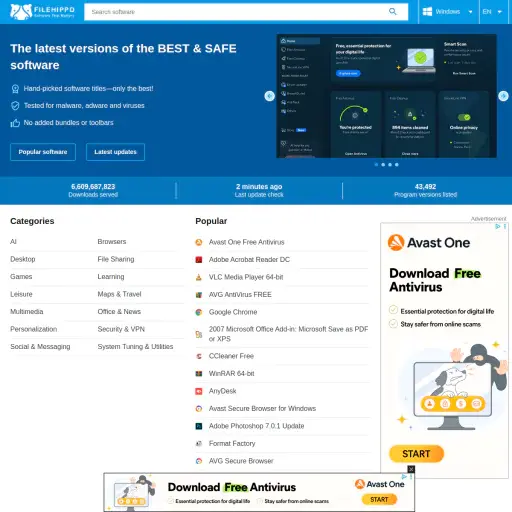Click the magnifier search icon
The width and height of the screenshot is (512, 512).
pyautogui.click(x=393, y=12)
